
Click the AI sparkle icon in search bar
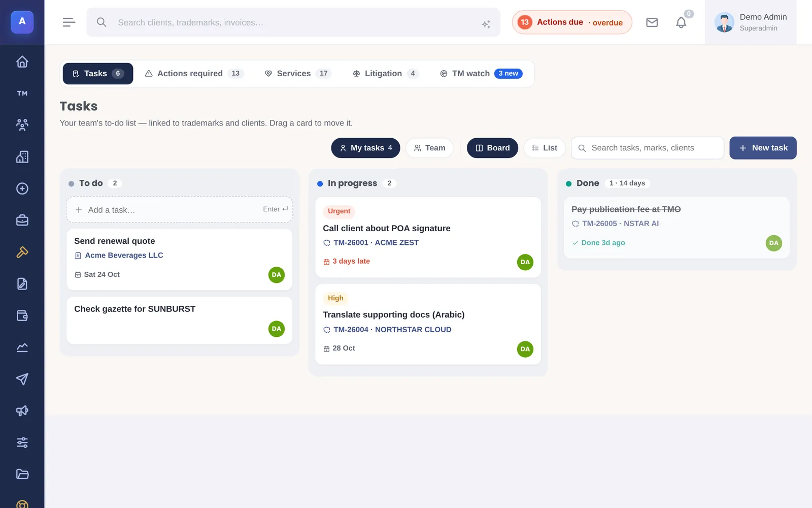pos(486,24)
